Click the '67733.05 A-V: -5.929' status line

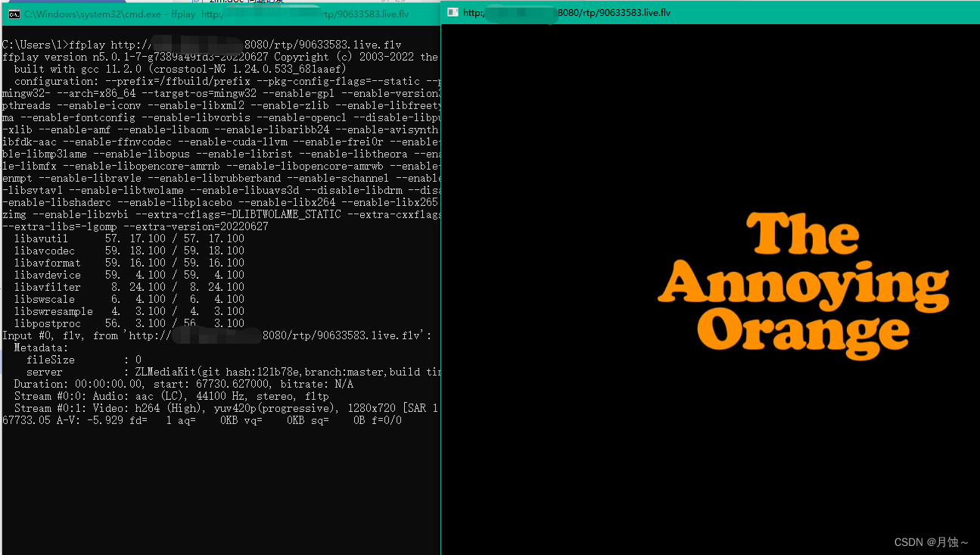(x=202, y=420)
